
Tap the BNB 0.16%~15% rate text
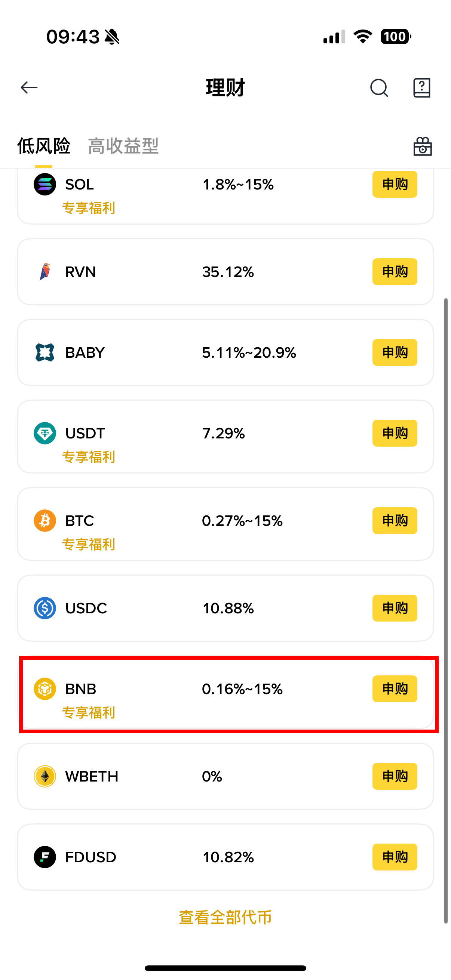pyautogui.click(x=242, y=689)
